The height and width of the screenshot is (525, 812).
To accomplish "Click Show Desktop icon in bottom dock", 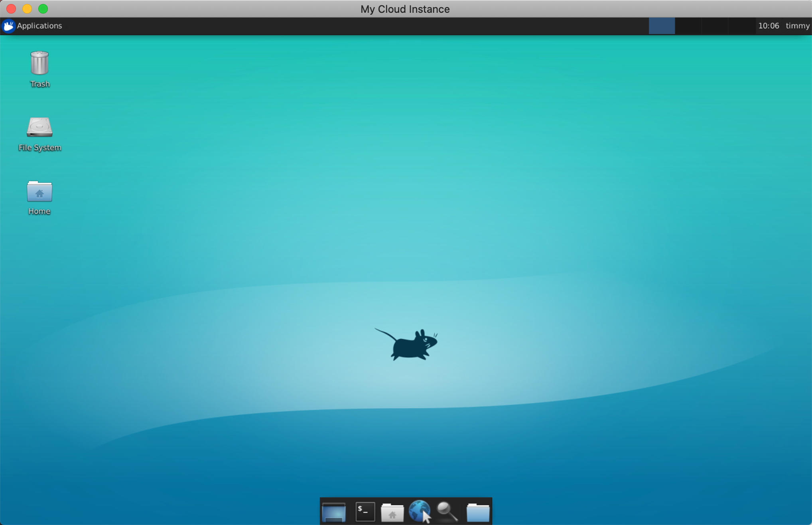I will point(333,512).
